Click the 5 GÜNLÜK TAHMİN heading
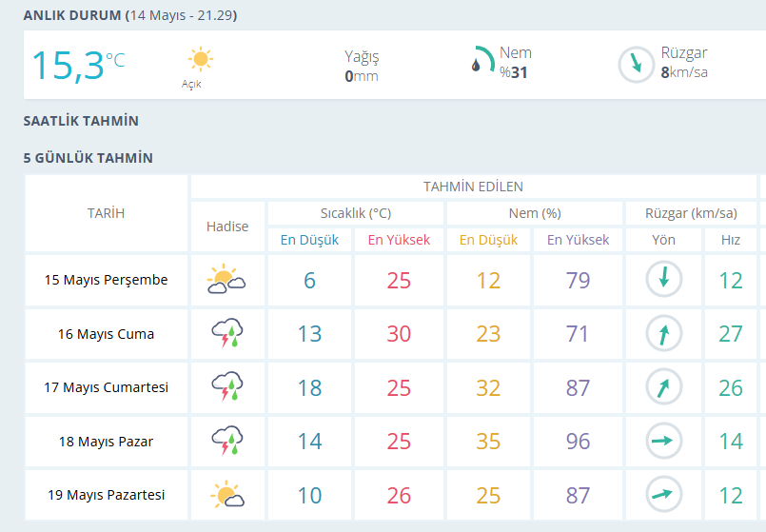Image resolution: width=766 pixels, height=532 pixels. [88, 158]
